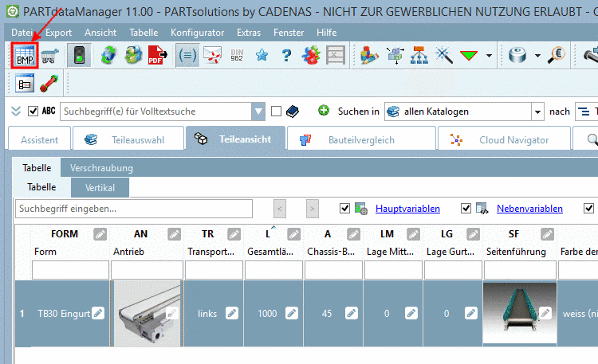Click the green refresh arrows icon
The width and height of the screenshot is (598, 364).
point(108,56)
